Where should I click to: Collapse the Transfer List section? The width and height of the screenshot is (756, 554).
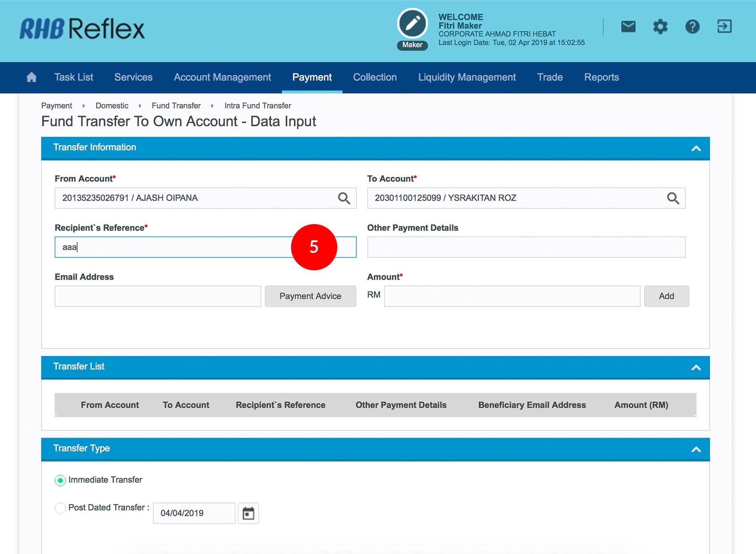tap(696, 368)
